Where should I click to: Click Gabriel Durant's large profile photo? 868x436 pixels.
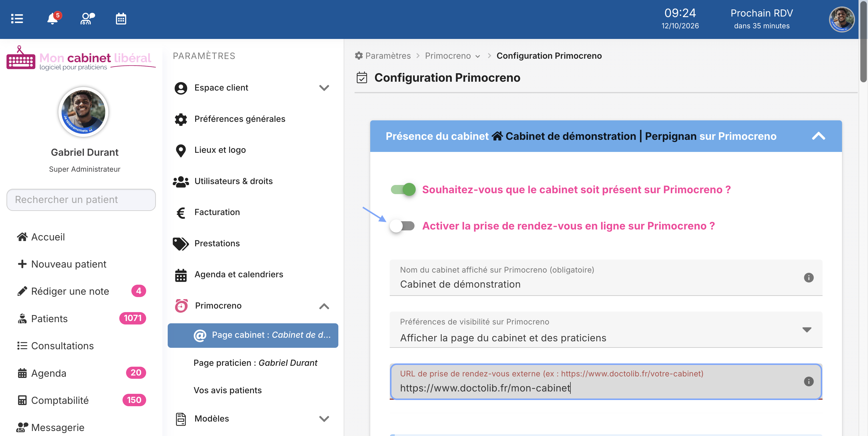(84, 112)
